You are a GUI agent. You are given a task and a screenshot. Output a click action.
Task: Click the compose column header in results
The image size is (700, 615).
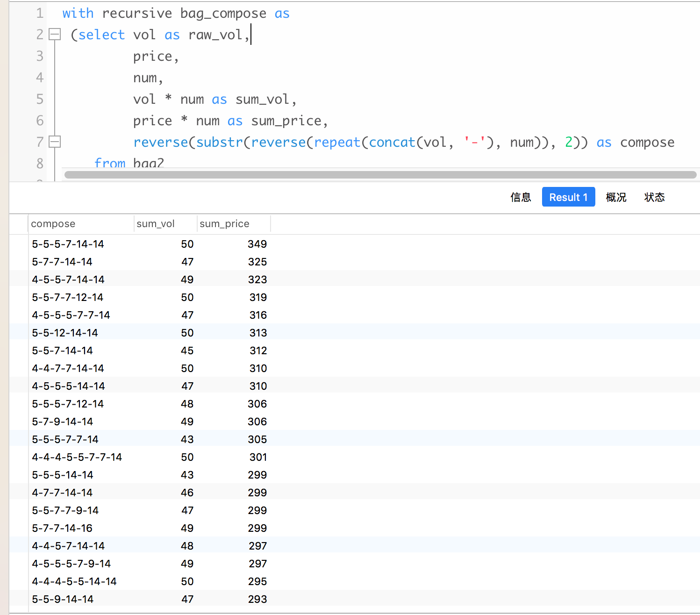(x=81, y=224)
